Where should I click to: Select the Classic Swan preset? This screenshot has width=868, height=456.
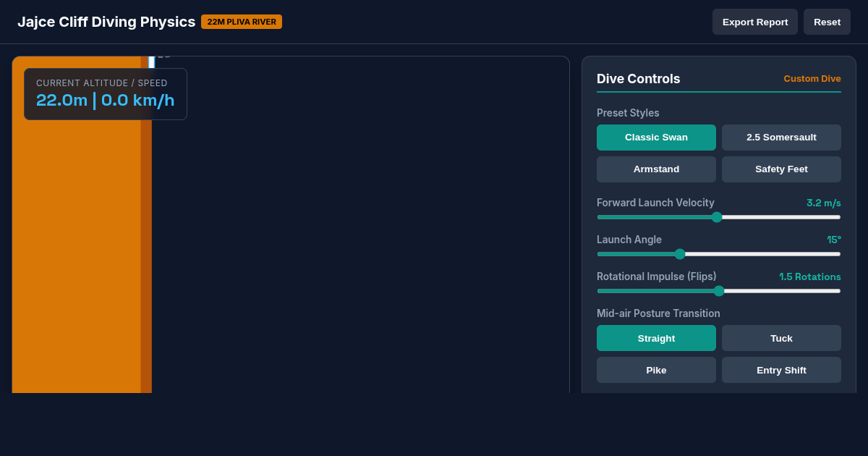tap(656, 138)
